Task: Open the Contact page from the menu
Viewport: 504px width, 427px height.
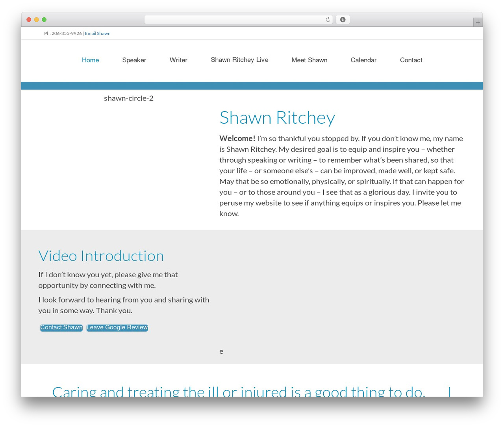Action: [x=411, y=60]
